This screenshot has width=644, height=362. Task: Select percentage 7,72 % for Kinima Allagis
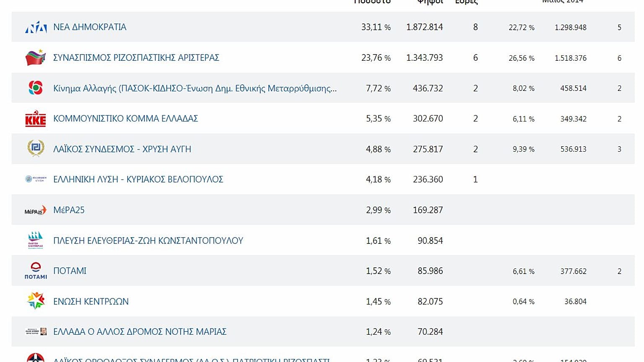click(x=378, y=88)
